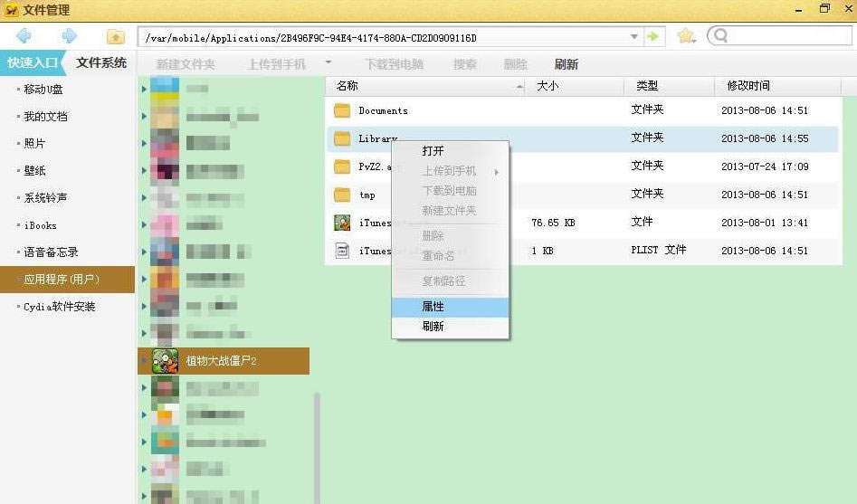
Task: Open Cydia软件安装 in the sidebar
Action: tap(60, 307)
